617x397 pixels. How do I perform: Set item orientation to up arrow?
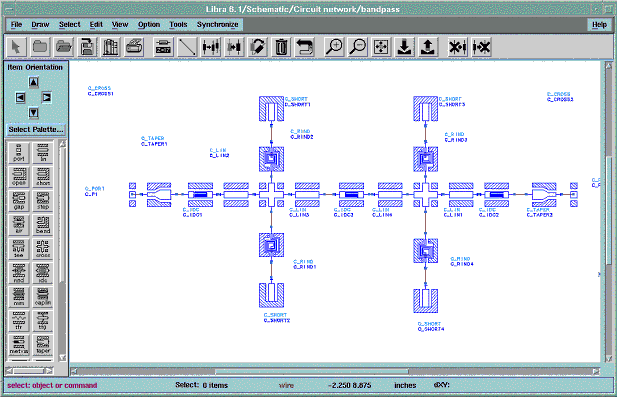[x=33, y=82]
